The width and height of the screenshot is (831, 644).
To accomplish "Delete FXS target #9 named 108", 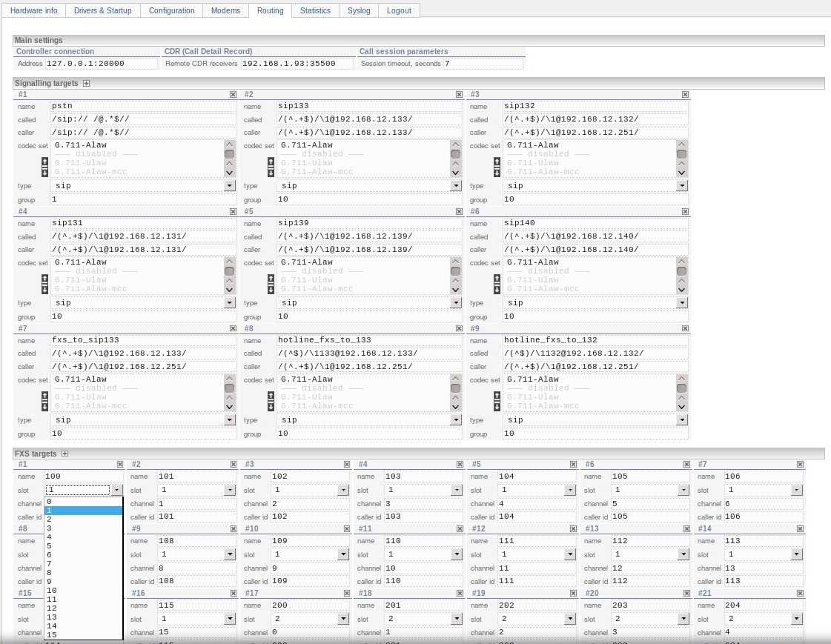I will point(234,528).
